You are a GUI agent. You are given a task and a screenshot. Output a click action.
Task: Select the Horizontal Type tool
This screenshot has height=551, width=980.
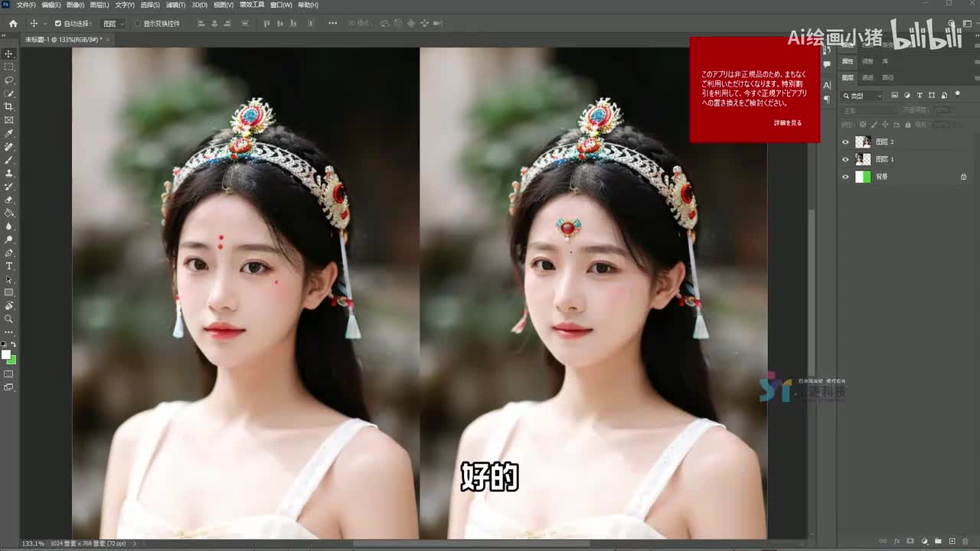9,266
